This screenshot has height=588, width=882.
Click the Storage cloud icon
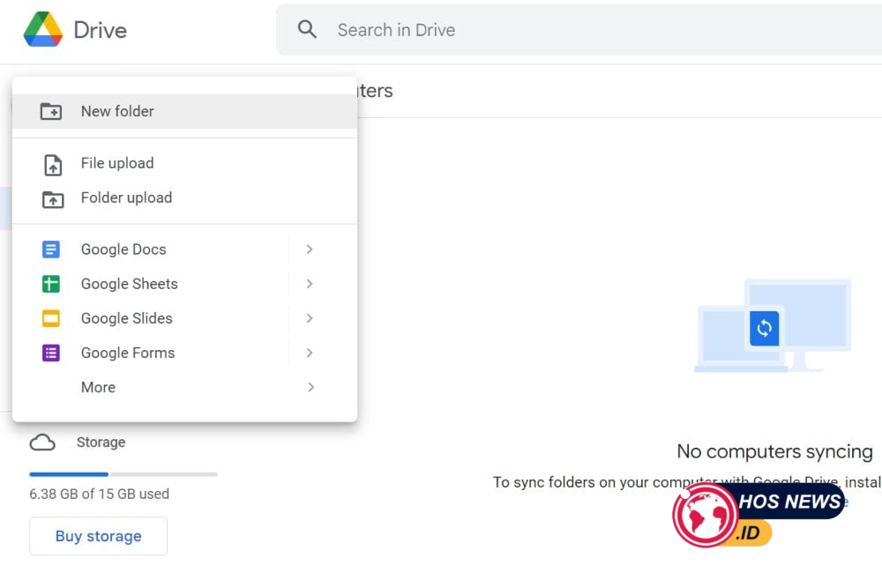[x=42, y=443]
